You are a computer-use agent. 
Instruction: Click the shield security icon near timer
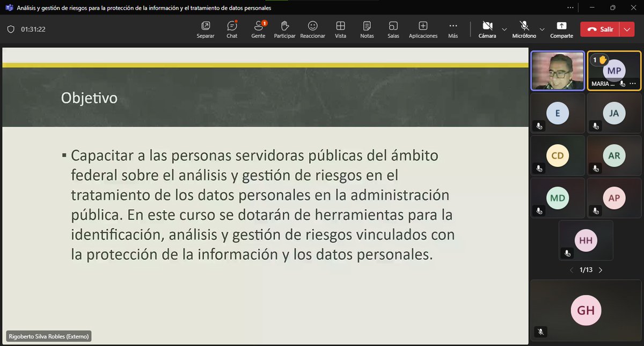pos(11,30)
